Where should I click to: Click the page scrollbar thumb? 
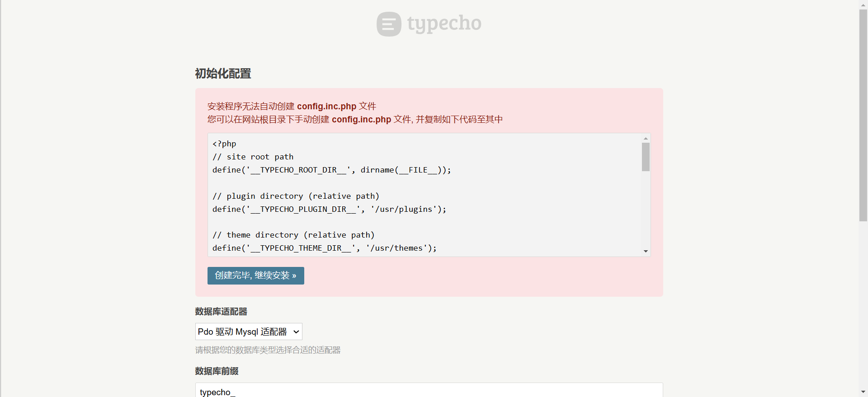(x=863, y=115)
